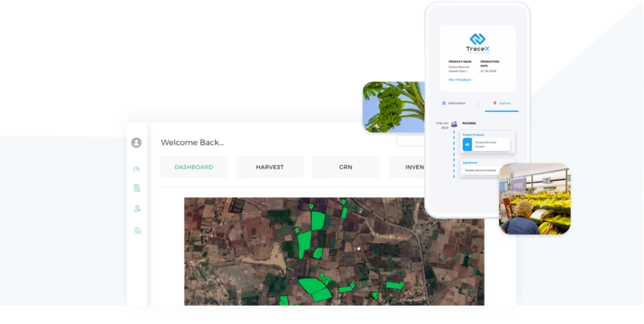Image resolution: width=644 pixels, height=324 pixels.
Task: Click the production date 27-10-2019 value
Action: tap(488, 71)
